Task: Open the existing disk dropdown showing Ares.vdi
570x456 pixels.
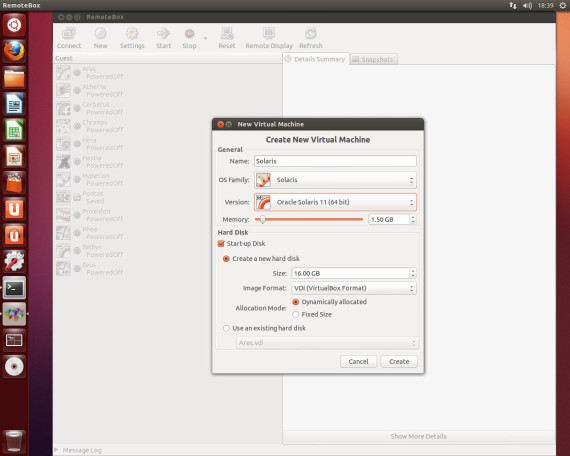Action: [x=327, y=343]
